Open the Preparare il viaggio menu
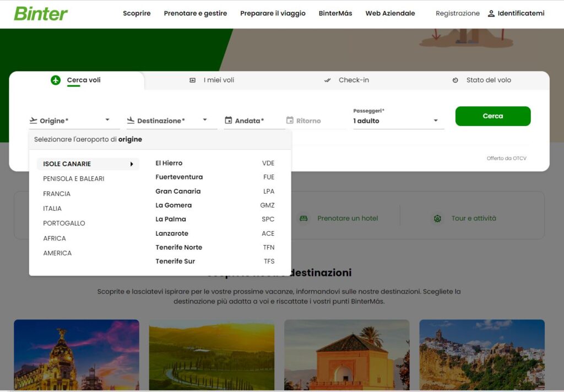This screenshot has width=564, height=392. point(273,13)
